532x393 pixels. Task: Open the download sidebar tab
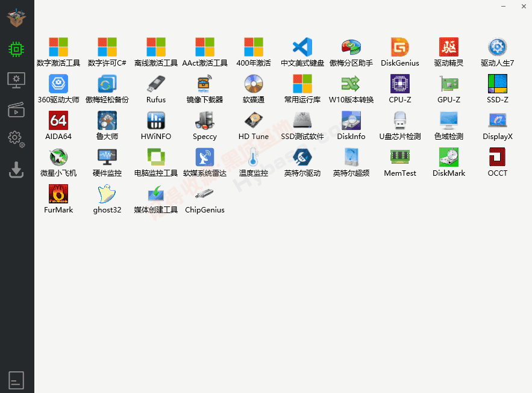(x=16, y=170)
